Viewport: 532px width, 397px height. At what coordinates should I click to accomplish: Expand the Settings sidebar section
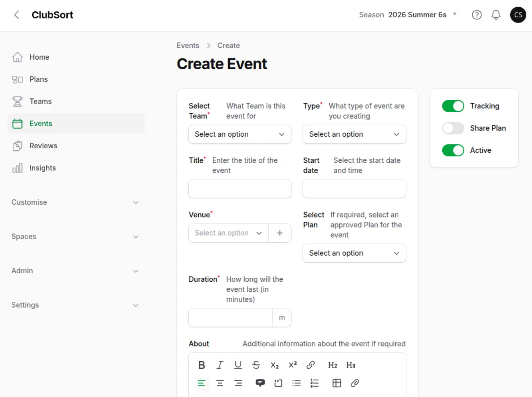[75, 305]
